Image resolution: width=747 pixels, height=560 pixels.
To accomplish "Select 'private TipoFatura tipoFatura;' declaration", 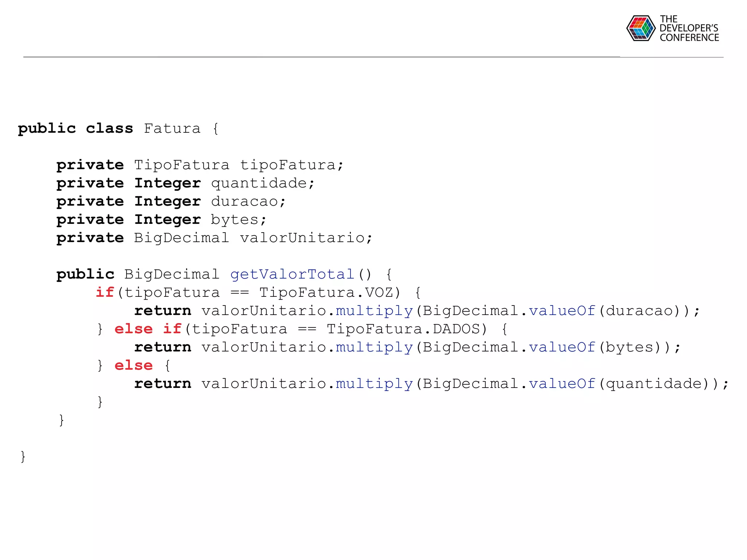I will (200, 165).
